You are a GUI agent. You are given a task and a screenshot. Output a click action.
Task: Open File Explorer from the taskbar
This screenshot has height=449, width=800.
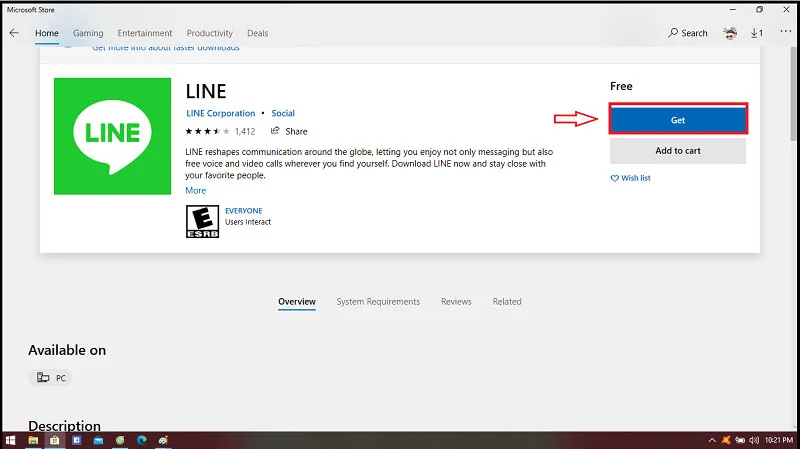33,440
